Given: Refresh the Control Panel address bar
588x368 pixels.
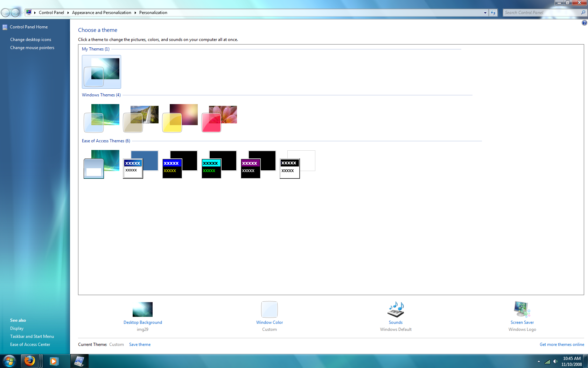Looking at the screenshot, I should pyautogui.click(x=493, y=13).
